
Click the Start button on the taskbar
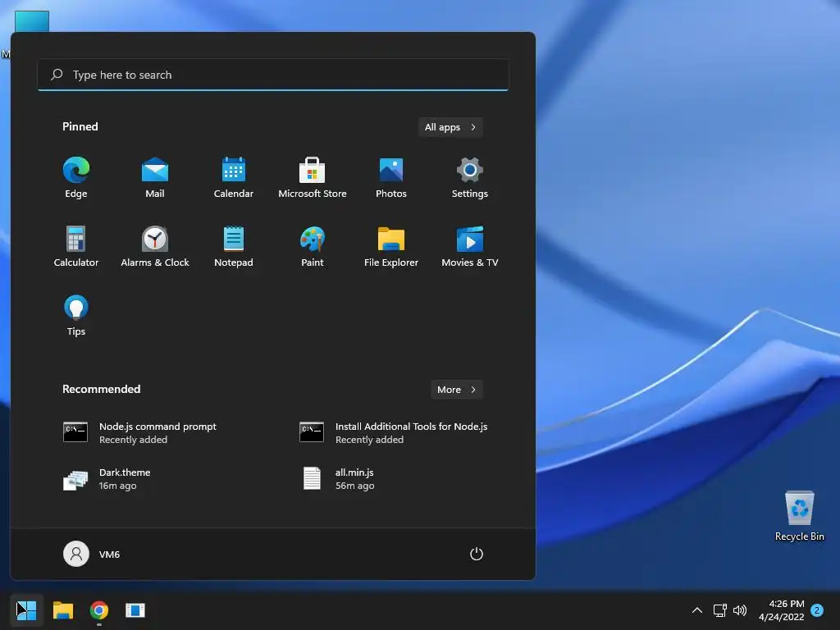click(26, 610)
